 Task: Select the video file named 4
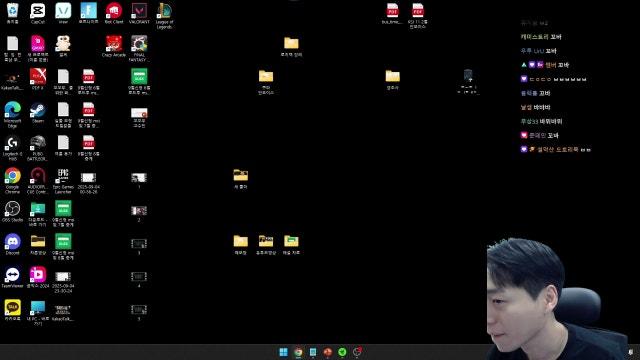(139, 279)
